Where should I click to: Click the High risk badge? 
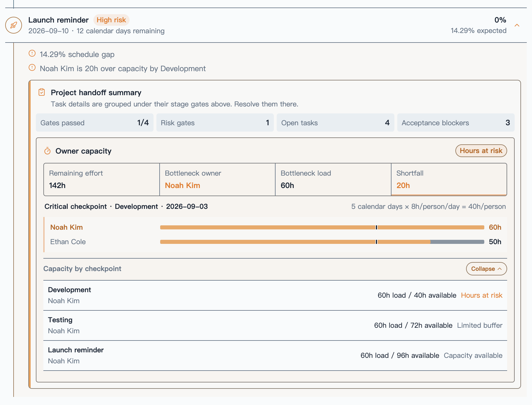click(111, 20)
